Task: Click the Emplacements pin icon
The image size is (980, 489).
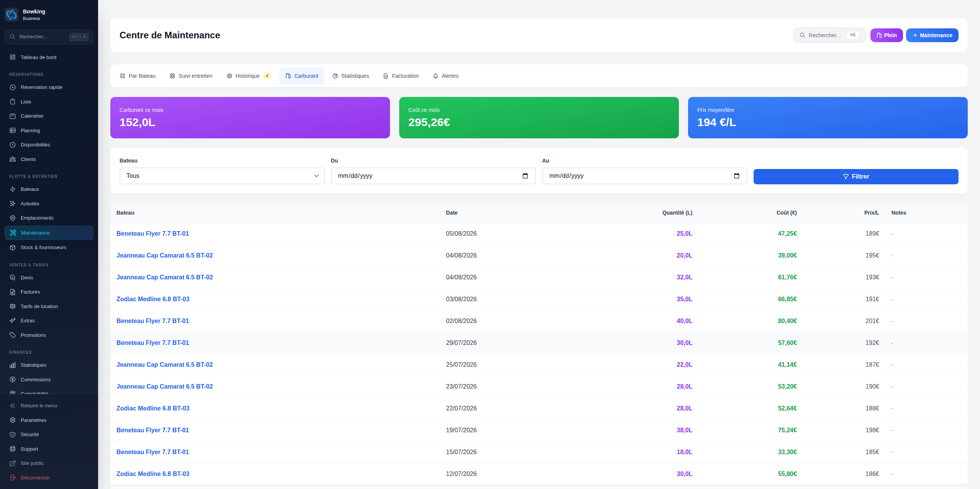Action: pos(13,218)
